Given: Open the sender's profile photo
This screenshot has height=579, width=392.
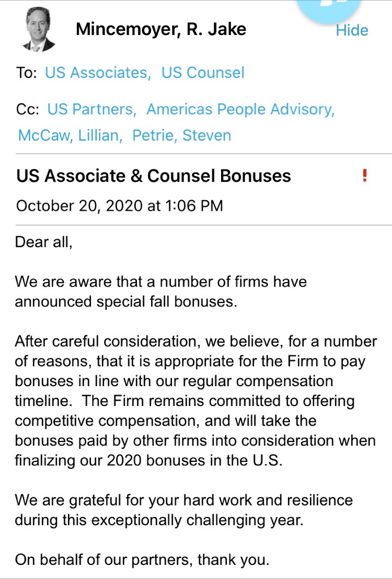Looking at the screenshot, I should [38, 29].
